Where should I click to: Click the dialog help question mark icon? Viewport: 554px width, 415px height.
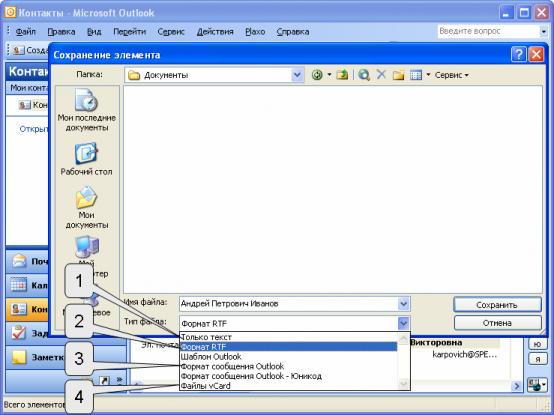[x=518, y=55]
